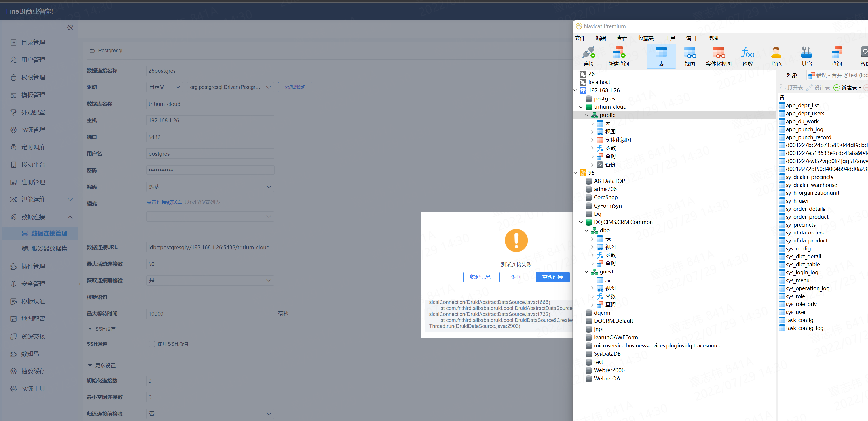Collapse the 95 connection node
Viewport: 868px width, 421px height.
(575, 173)
